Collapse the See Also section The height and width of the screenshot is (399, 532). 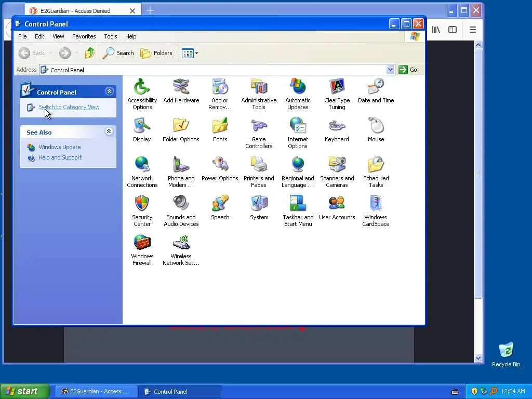tap(109, 131)
